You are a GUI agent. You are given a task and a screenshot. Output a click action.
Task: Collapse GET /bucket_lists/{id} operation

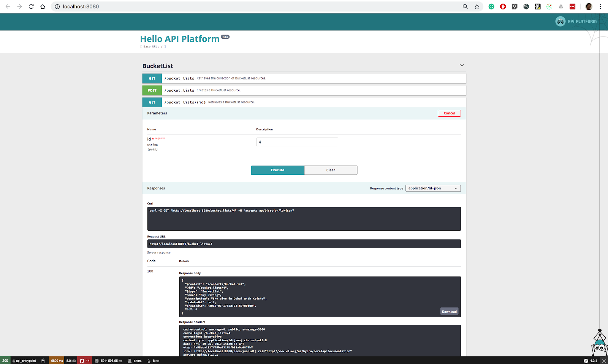click(304, 102)
